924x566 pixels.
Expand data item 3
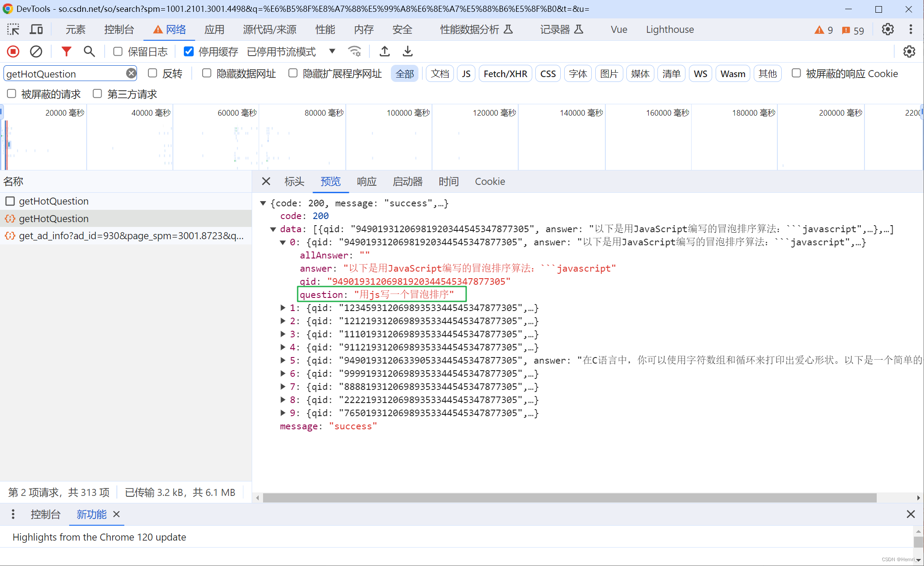283,334
